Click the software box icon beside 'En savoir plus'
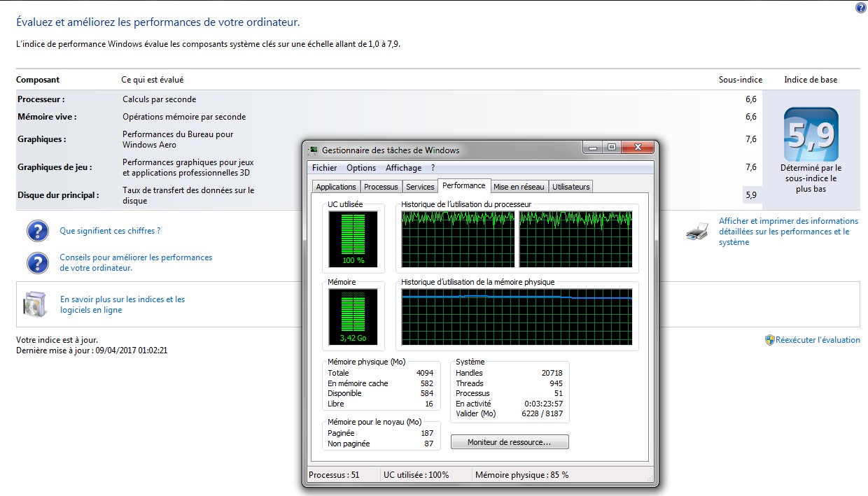Viewport: 868px width, 496px height. tap(35, 304)
